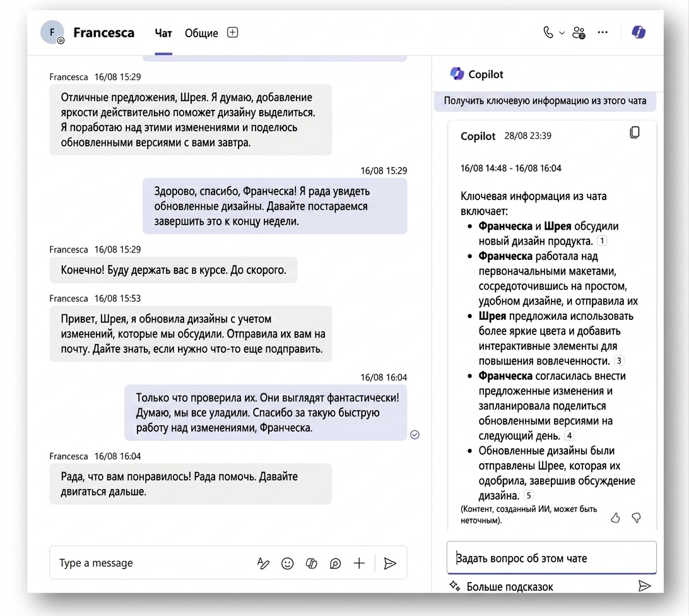Open citation reference 4

pyautogui.click(x=569, y=435)
